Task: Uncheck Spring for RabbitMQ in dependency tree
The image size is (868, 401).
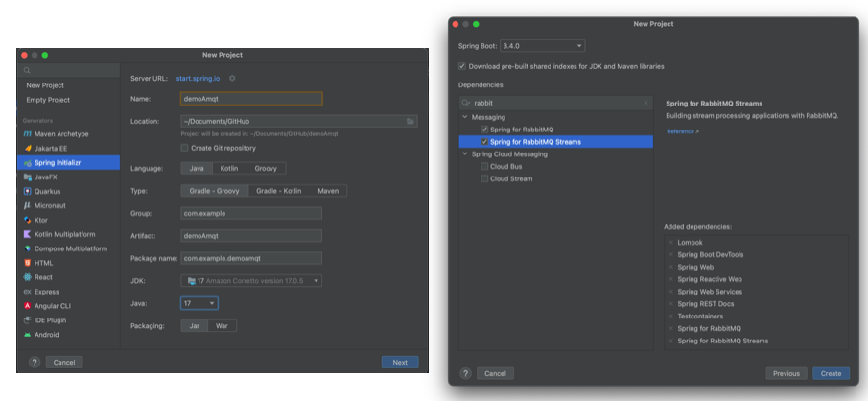Action: coord(484,130)
